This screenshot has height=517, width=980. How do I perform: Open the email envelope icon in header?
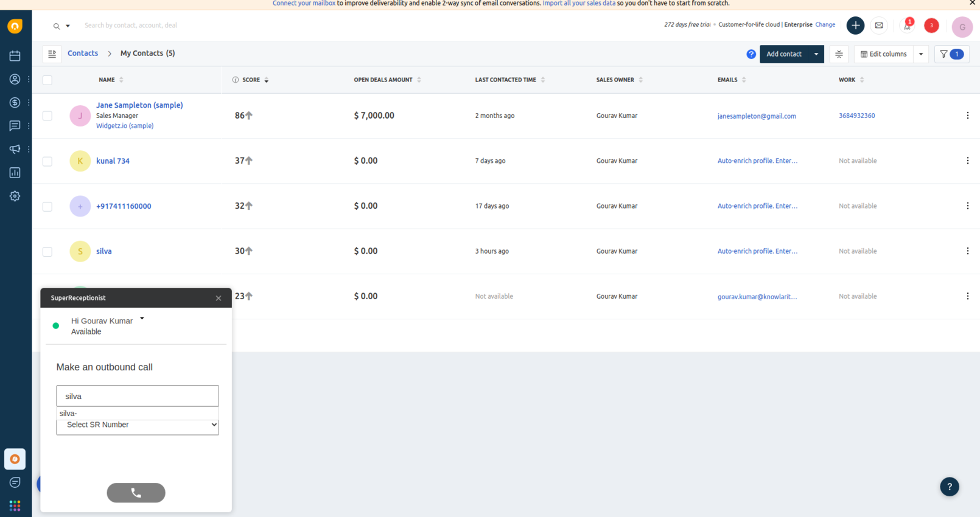878,26
